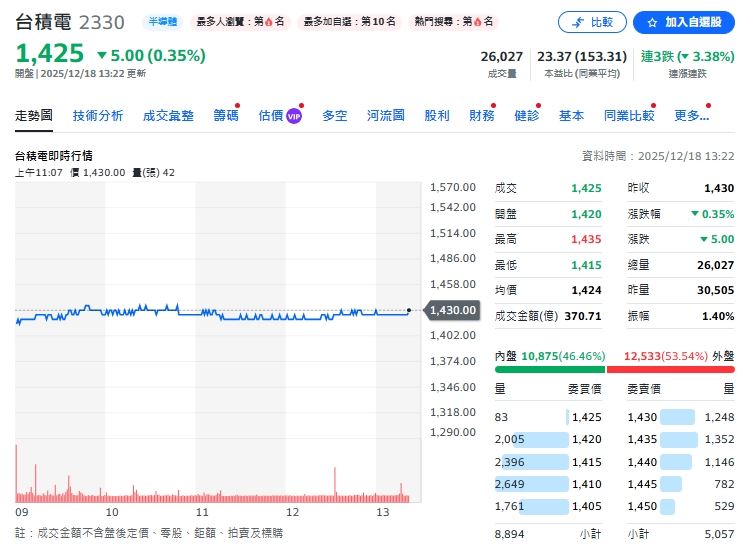746x547 pixels.
Task: Click the bid subtotal 8,894
Action: click(x=509, y=534)
